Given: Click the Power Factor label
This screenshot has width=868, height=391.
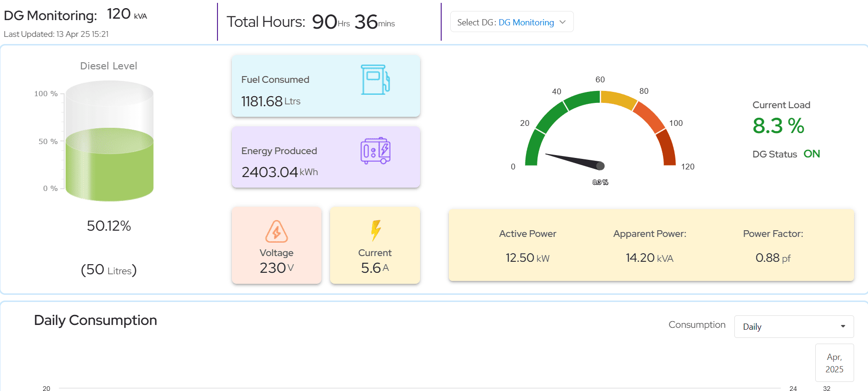Looking at the screenshot, I should click(773, 234).
